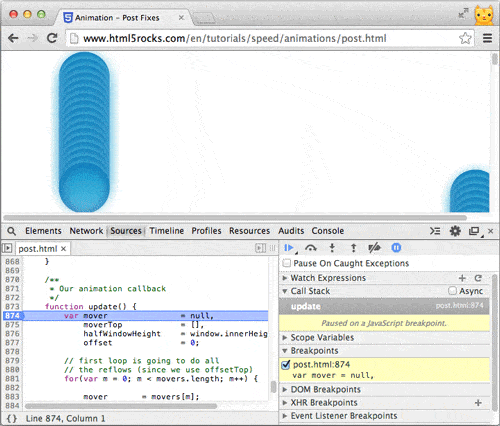Add a watch expression
The height and width of the screenshot is (426, 500).
pos(462,278)
